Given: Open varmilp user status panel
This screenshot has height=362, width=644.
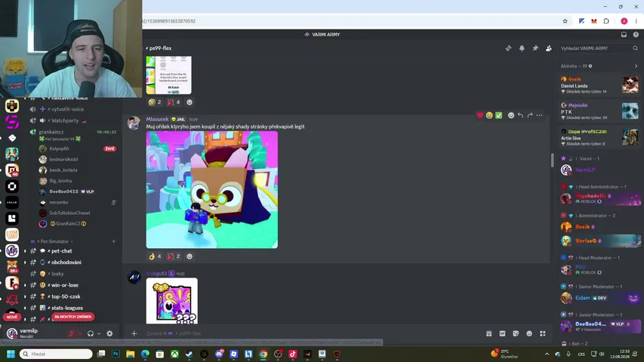Looking at the screenshot, I should pyautogui.click(x=28, y=333).
